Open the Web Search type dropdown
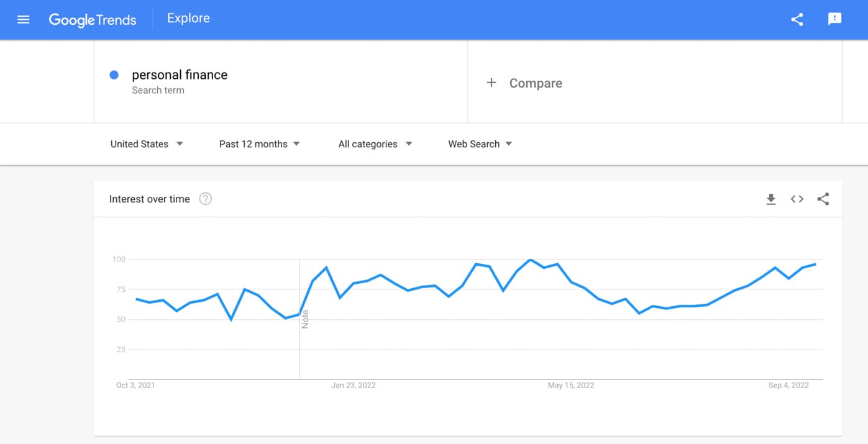This screenshot has width=868, height=444. pos(480,144)
